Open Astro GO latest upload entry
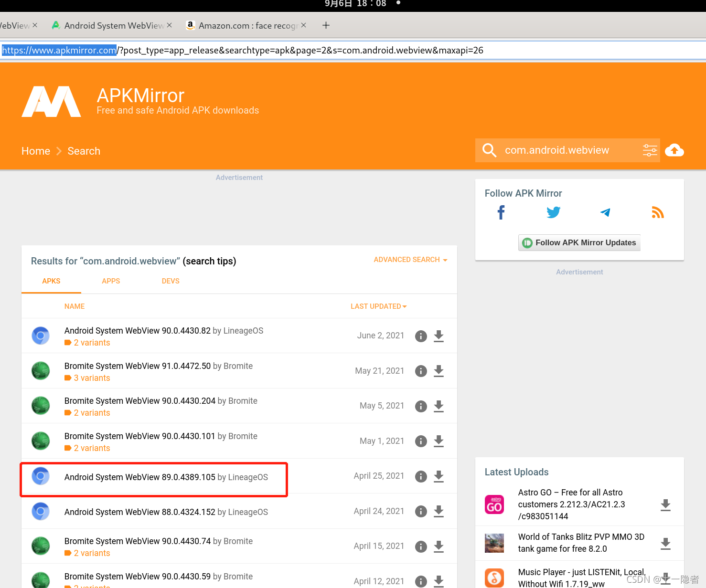This screenshot has height=588, width=706. point(571,504)
